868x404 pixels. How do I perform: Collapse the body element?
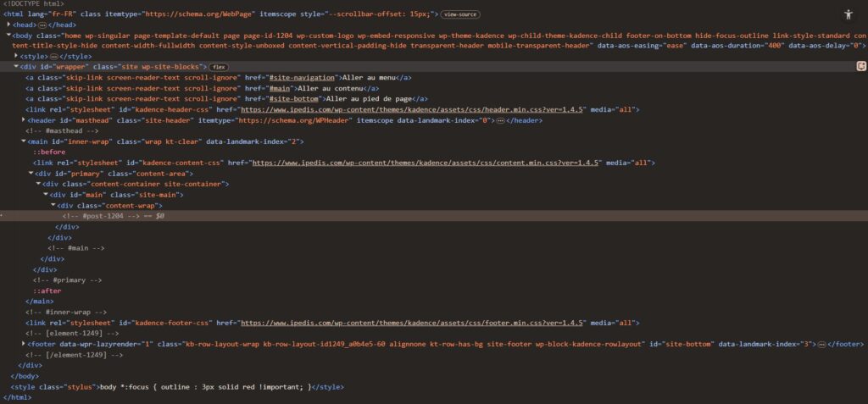9,35
